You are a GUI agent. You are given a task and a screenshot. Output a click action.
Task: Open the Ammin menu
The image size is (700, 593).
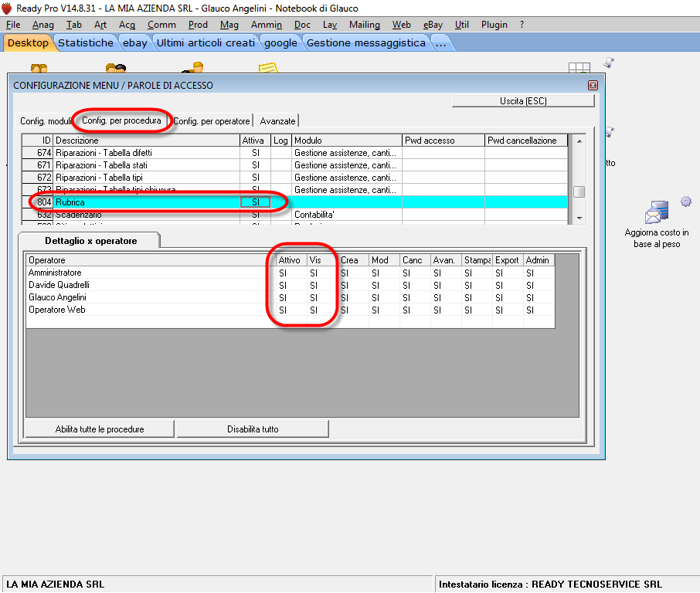coord(267,25)
